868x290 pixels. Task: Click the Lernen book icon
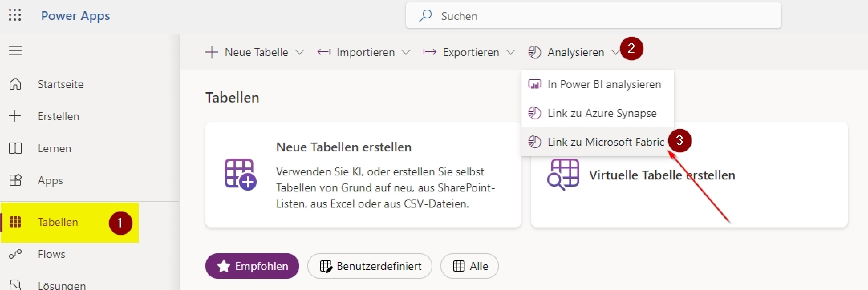[x=15, y=148]
